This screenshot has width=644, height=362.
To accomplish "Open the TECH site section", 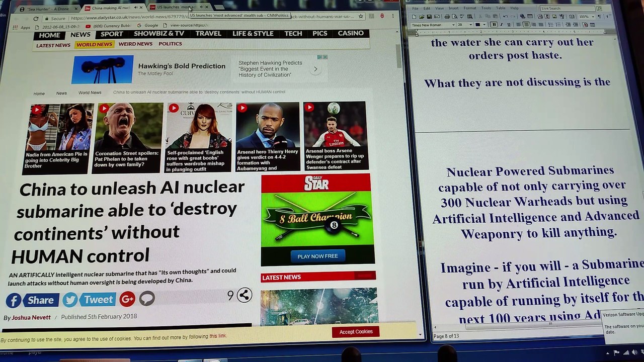I will click(x=293, y=34).
